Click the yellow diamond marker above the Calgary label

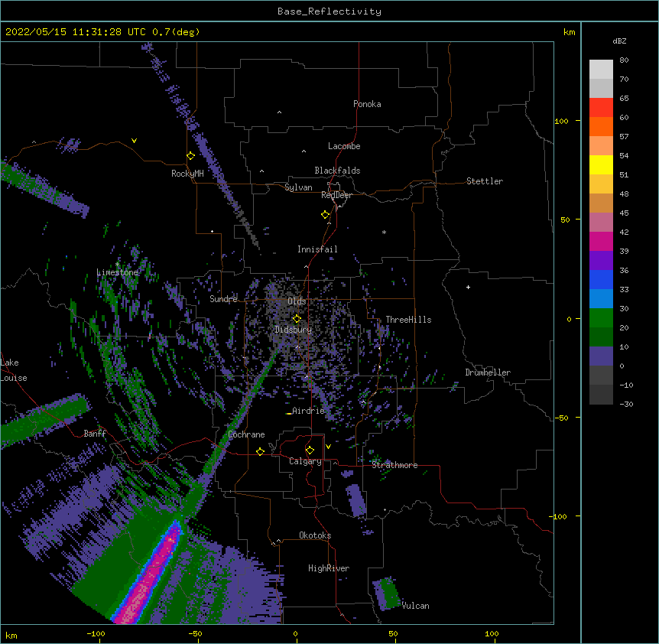coord(310,450)
